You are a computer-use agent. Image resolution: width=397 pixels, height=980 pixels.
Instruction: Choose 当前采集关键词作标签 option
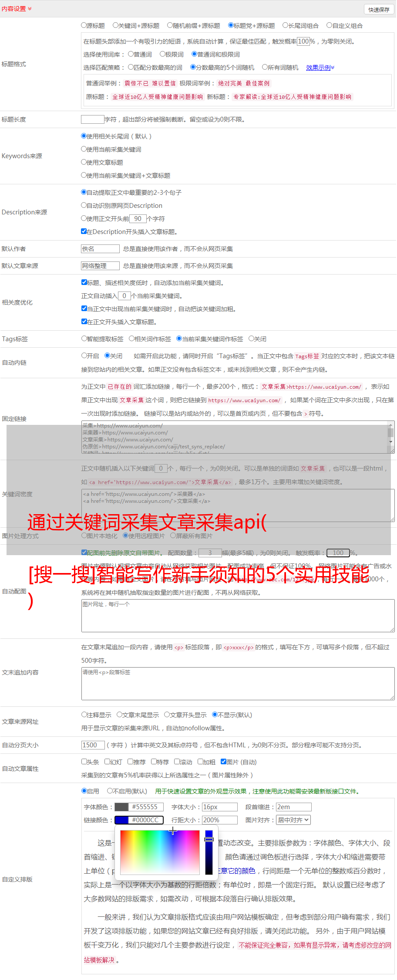pos(179,339)
